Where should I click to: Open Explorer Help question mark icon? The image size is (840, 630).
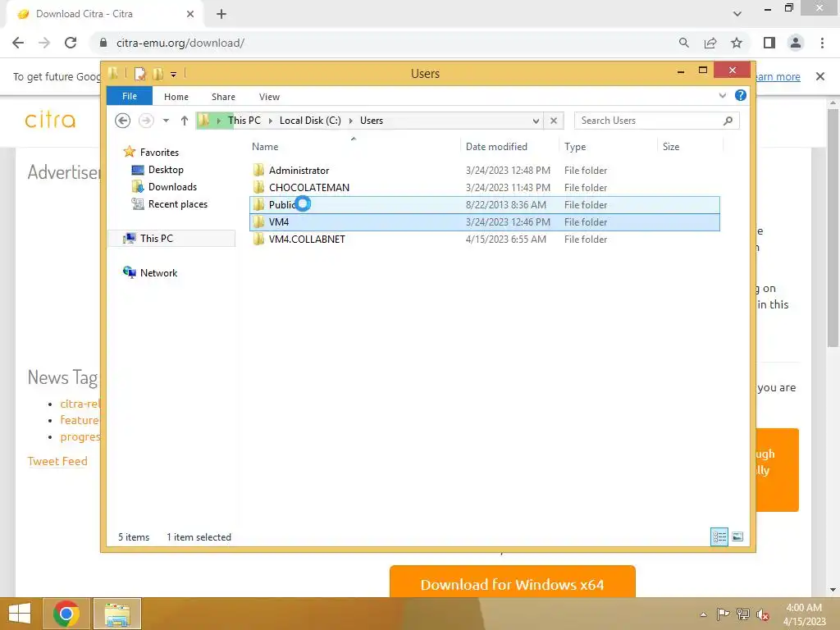[x=741, y=95]
